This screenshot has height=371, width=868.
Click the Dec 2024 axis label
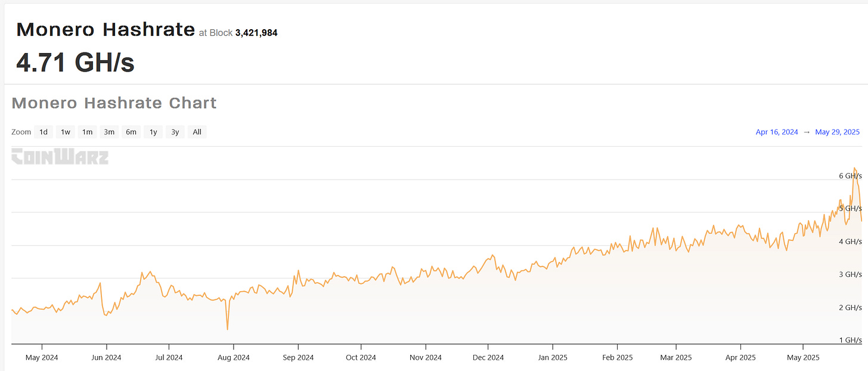(x=488, y=358)
